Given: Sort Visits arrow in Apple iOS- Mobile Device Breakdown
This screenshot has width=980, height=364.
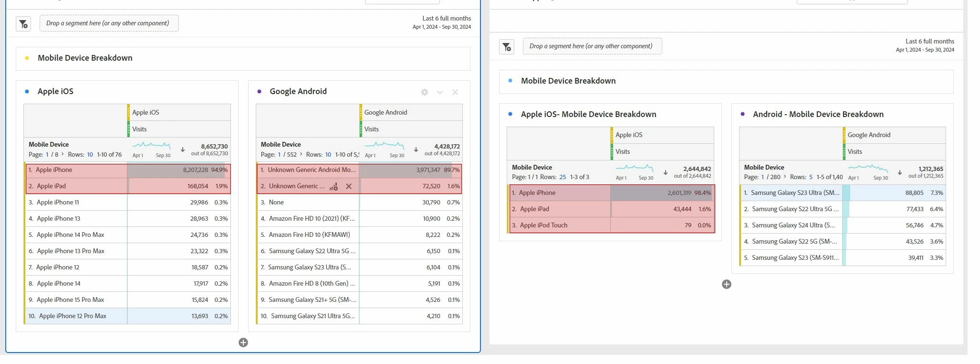Looking at the screenshot, I should coord(666,172).
